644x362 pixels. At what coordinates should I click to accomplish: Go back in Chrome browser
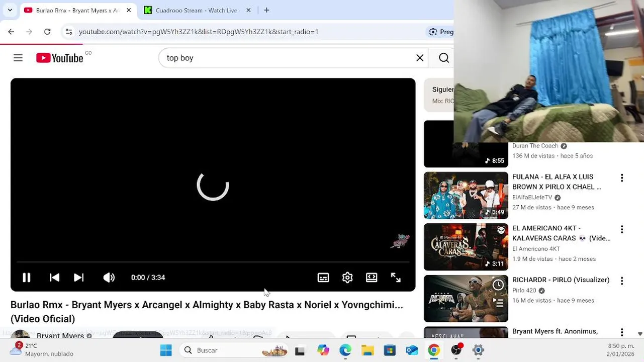click(11, 32)
